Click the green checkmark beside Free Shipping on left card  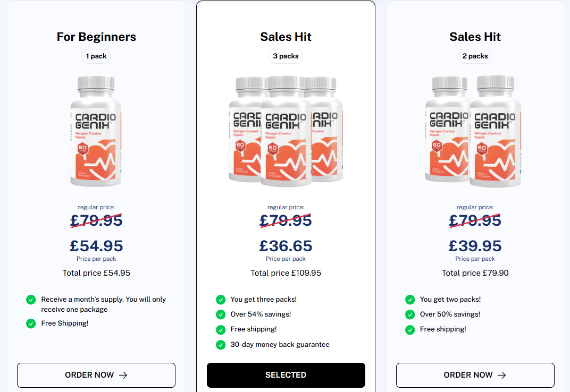[x=30, y=323]
